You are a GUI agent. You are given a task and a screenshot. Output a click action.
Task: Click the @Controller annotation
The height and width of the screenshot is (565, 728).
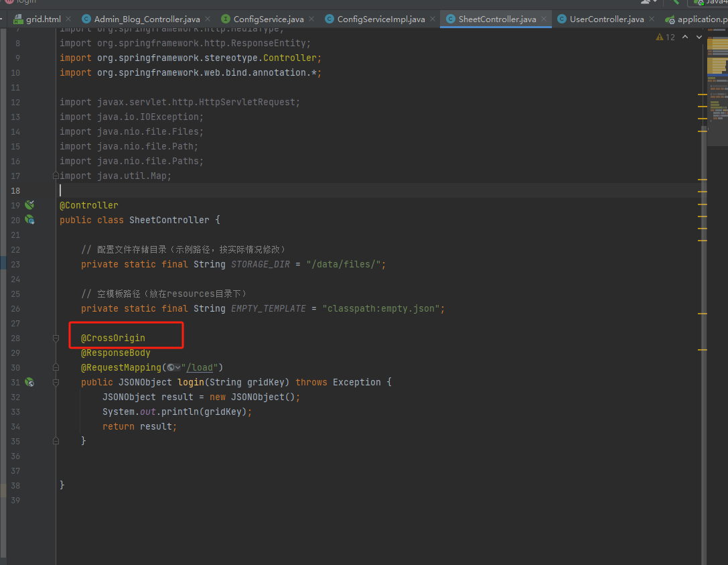tap(88, 205)
